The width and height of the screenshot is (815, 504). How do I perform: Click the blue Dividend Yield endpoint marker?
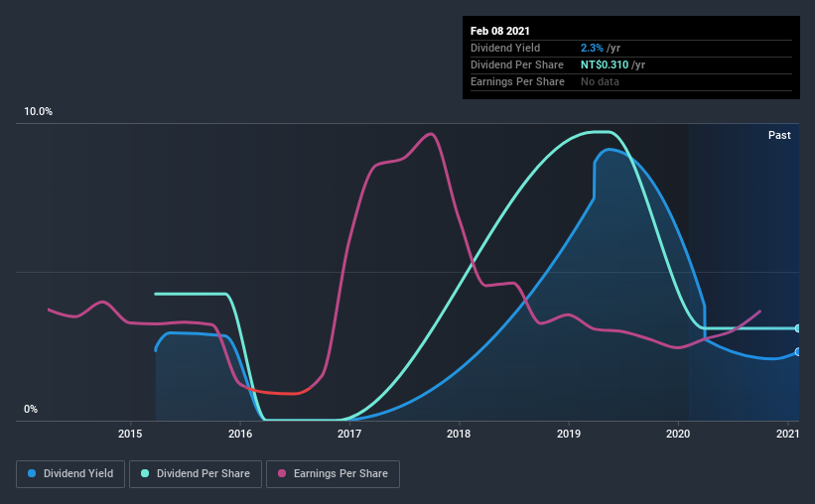tap(797, 352)
